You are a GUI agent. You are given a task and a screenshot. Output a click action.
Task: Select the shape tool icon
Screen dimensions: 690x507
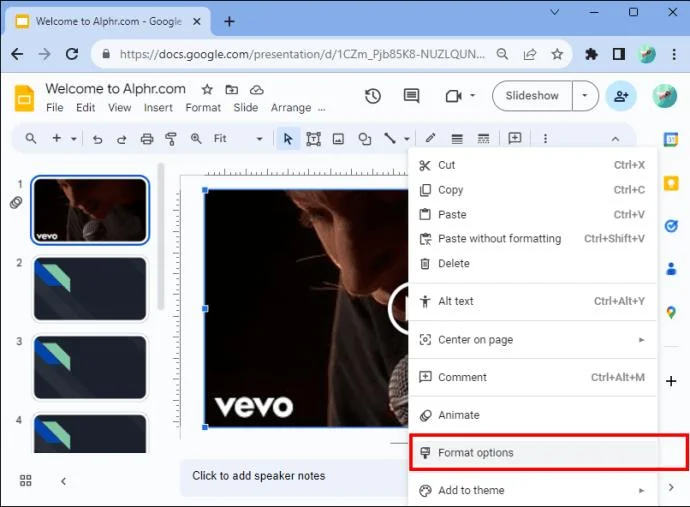tap(364, 139)
